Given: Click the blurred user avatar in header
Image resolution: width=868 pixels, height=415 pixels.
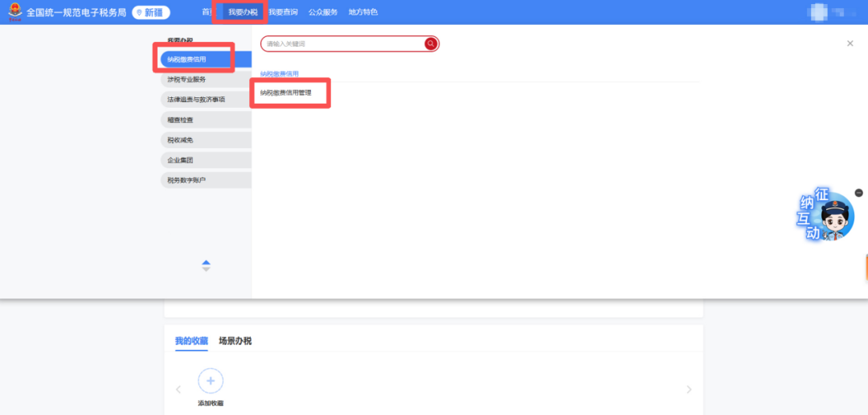Looking at the screenshot, I should coord(817,11).
